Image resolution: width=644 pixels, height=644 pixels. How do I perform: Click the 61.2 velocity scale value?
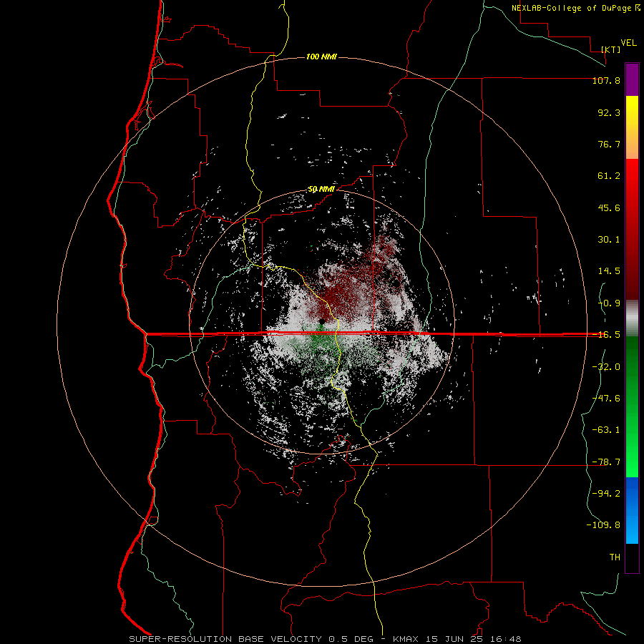point(609,176)
